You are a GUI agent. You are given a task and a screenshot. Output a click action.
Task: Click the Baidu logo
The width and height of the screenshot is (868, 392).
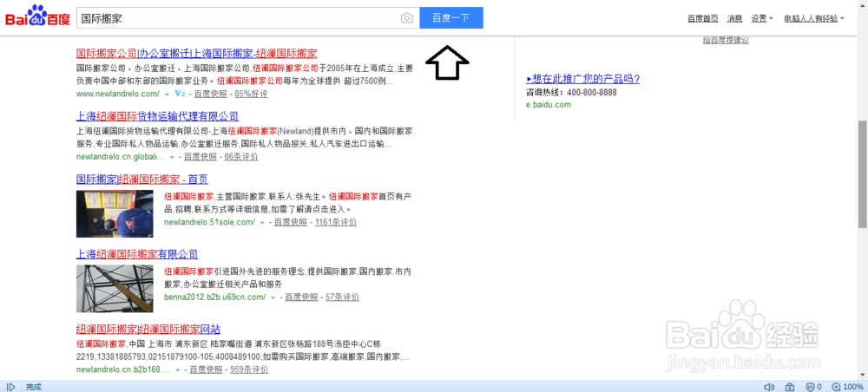[x=37, y=17]
